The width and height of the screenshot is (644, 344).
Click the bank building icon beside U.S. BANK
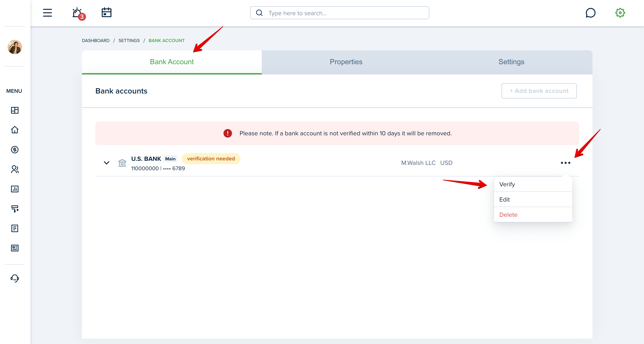pyautogui.click(x=122, y=163)
